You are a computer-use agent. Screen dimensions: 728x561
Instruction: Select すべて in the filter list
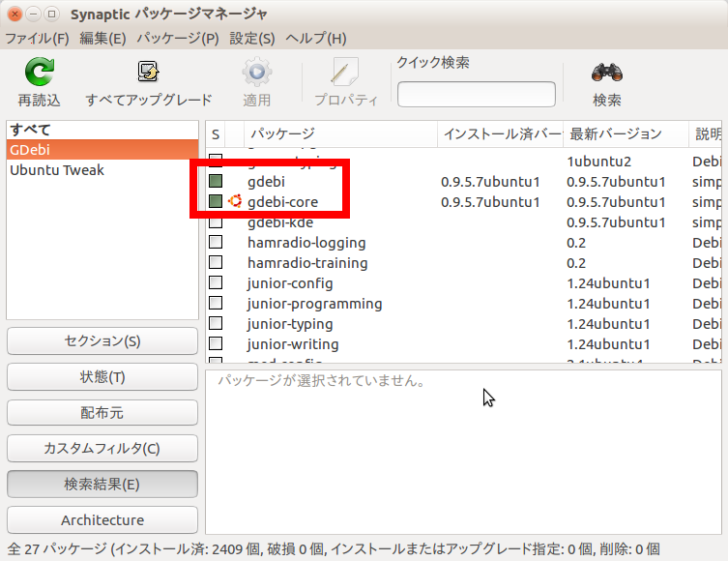coord(102,130)
